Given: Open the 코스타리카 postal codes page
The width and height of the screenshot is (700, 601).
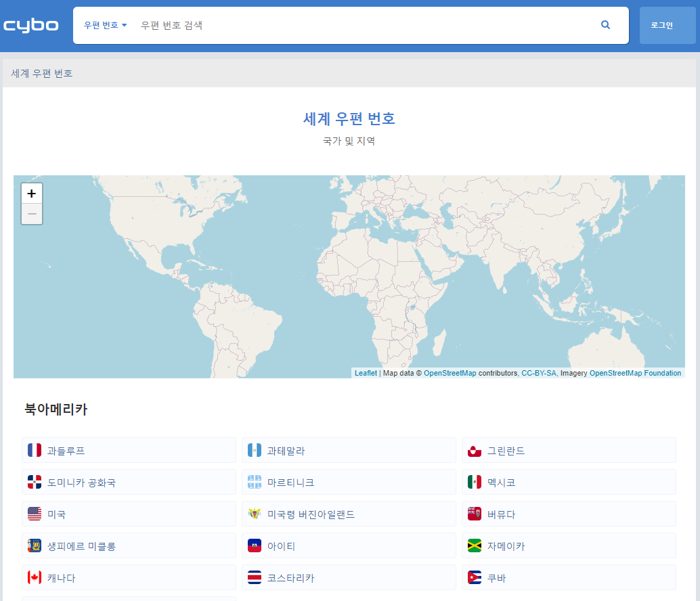Looking at the screenshot, I should point(291,577).
